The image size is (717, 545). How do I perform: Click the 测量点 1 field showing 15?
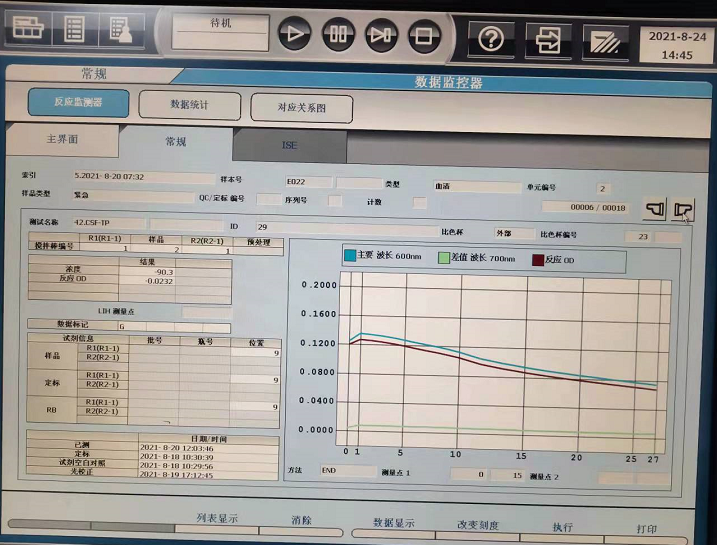click(509, 475)
